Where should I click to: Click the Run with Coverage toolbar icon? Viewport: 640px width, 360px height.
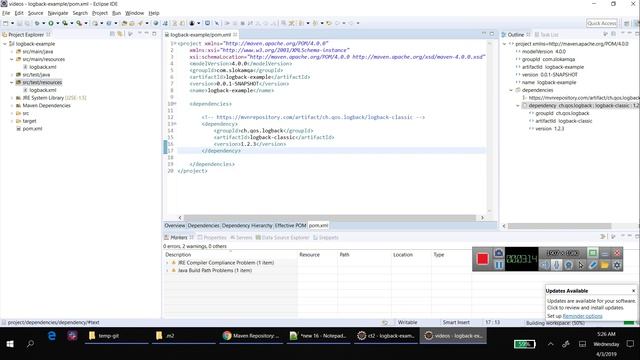(65, 23)
